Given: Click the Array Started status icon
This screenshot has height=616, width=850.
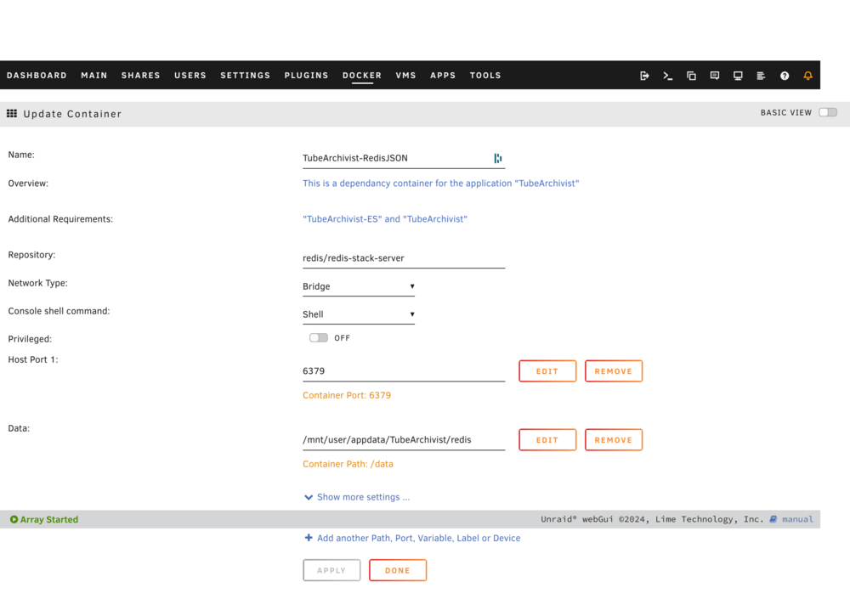Looking at the screenshot, I should [14, 519].
